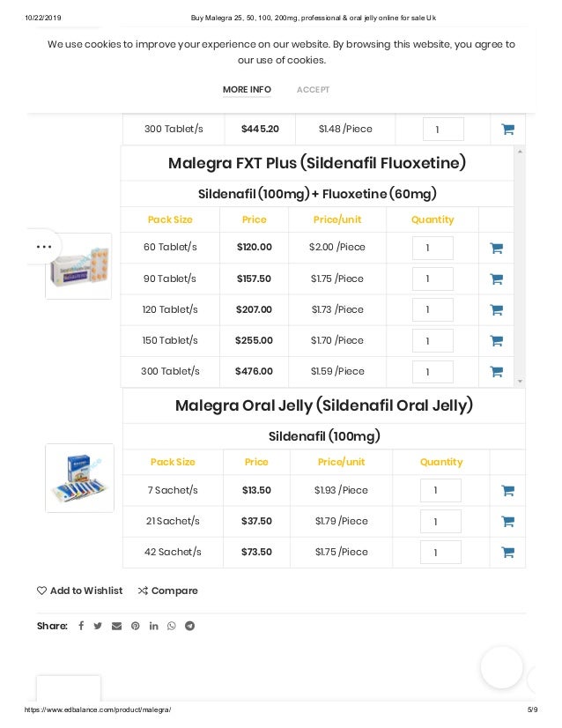
Task: Accept the cookies notice
Action: click(x=313, y=90)
